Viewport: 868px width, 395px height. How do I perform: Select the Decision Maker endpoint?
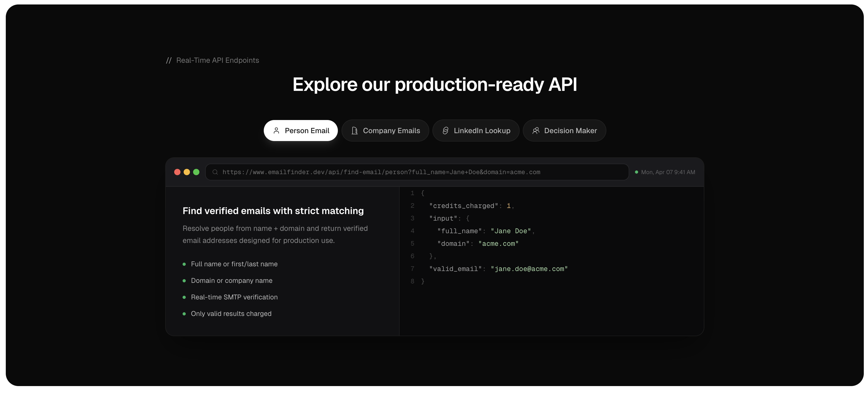click(564, 131)
